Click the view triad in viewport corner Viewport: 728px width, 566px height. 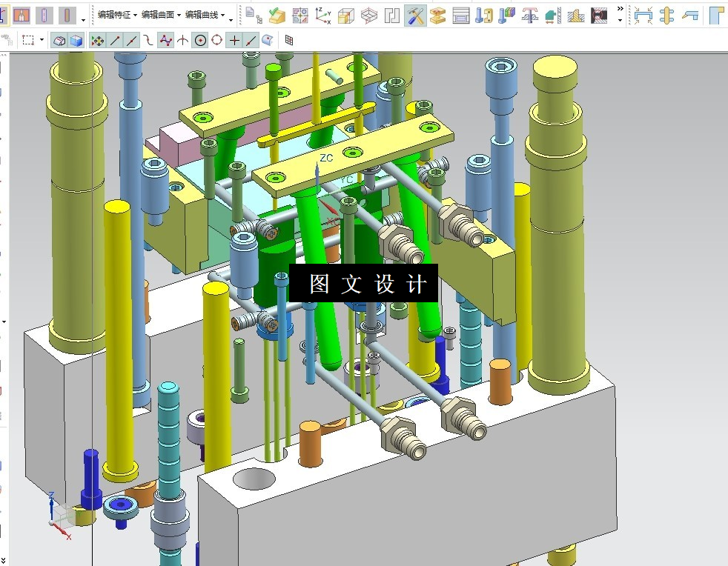point(60,516)
